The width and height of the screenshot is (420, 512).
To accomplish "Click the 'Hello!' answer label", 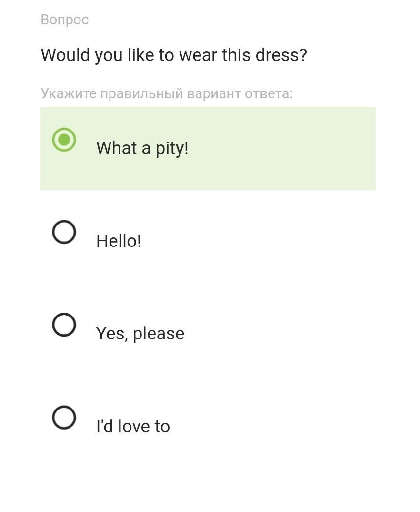I will [x=119, y=241].
